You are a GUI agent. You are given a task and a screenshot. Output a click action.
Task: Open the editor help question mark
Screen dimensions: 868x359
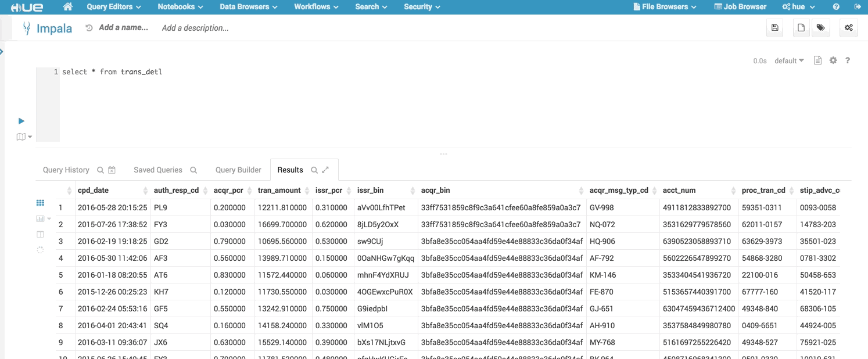[848, 60]
